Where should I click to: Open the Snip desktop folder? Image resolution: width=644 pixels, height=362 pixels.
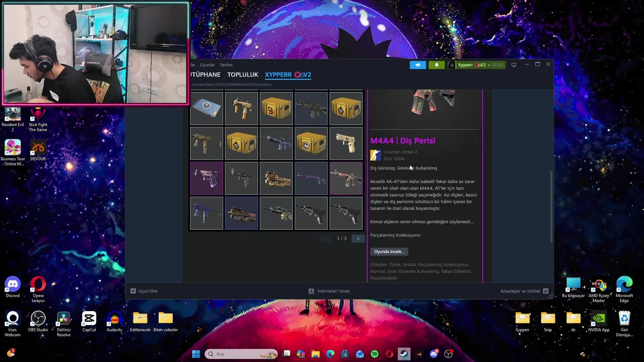[x=547, y=322]
